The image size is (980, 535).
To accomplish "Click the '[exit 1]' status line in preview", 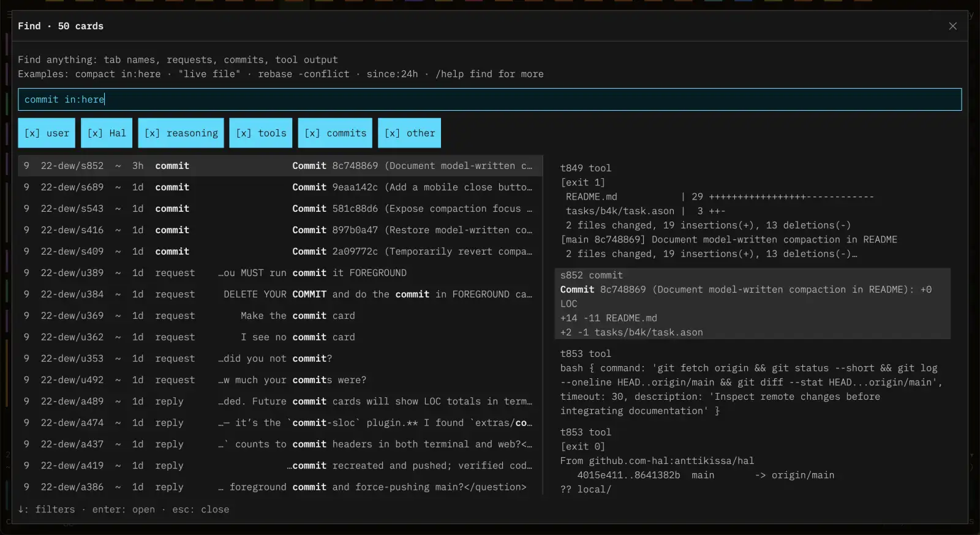I will tap(582, 182).
